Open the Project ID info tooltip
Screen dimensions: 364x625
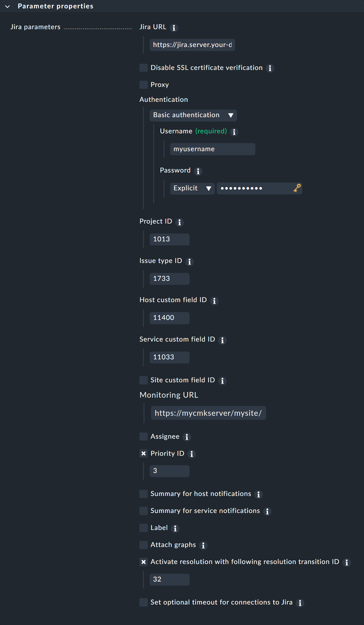click(180, 222)
